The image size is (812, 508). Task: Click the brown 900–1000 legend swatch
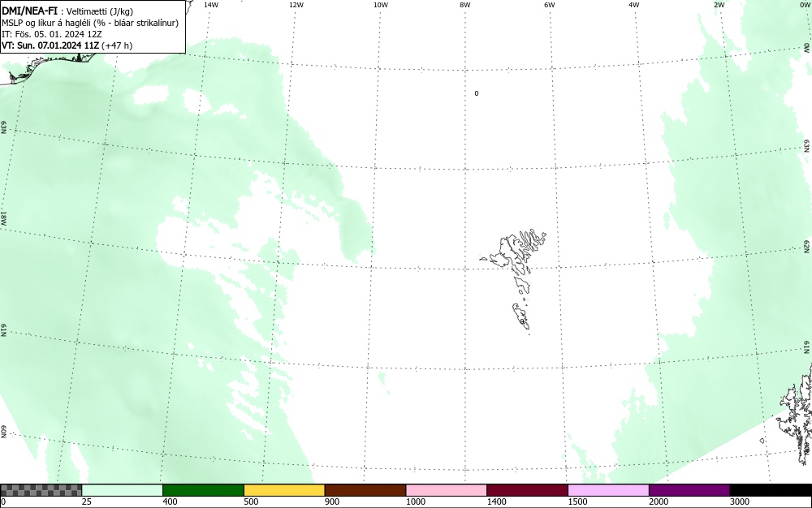365,490
